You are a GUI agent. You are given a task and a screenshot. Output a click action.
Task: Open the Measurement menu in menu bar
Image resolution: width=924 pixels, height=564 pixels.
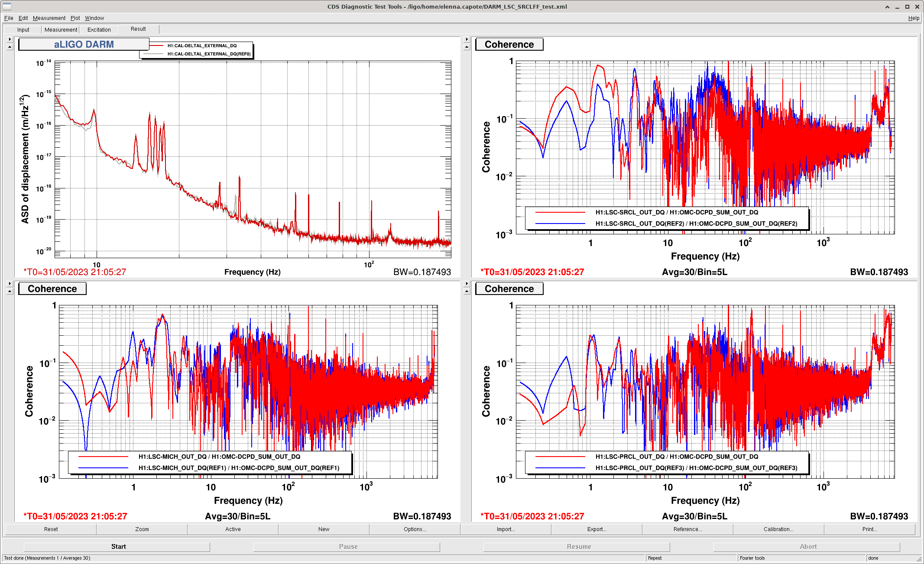tap(49, 18)
